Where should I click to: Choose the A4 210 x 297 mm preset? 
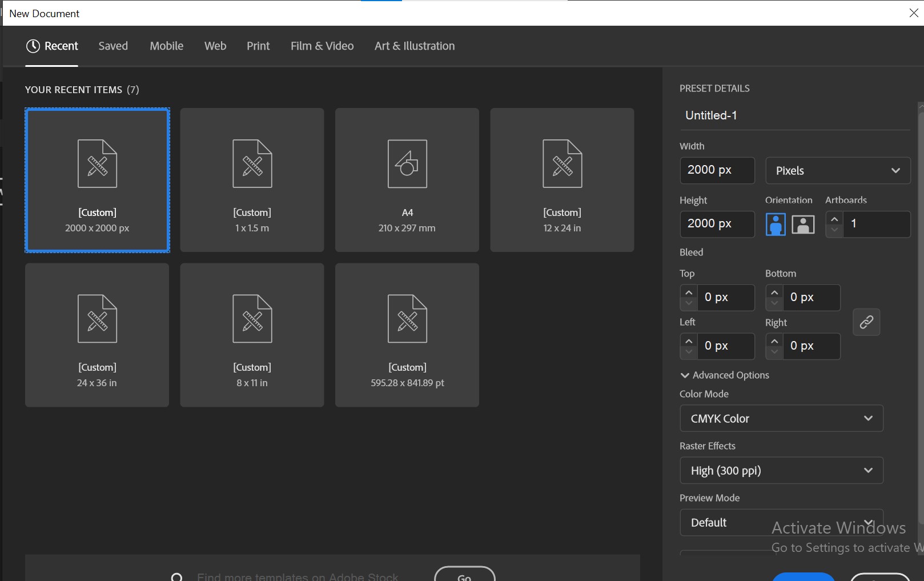pyautogui.click(x=407, y=180)
